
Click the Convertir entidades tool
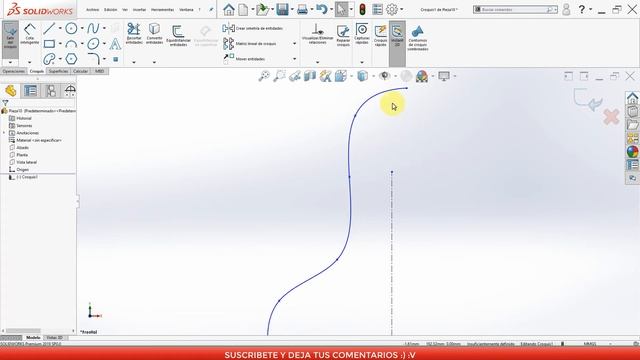pos(154,33)
